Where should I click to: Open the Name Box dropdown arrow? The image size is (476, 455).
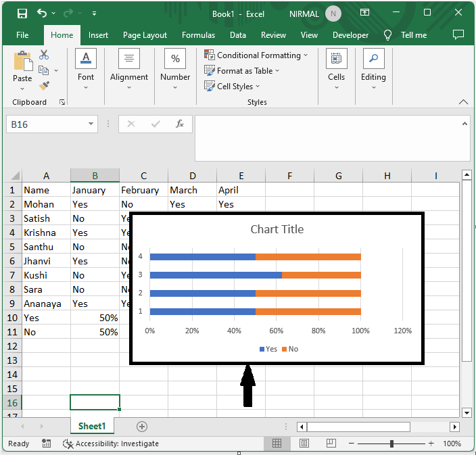[91, 124]
